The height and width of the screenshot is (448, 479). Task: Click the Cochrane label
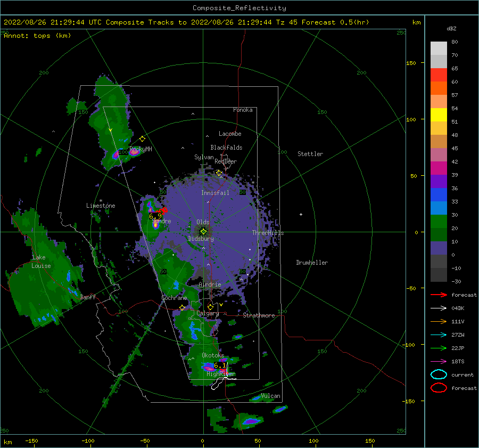174,298
